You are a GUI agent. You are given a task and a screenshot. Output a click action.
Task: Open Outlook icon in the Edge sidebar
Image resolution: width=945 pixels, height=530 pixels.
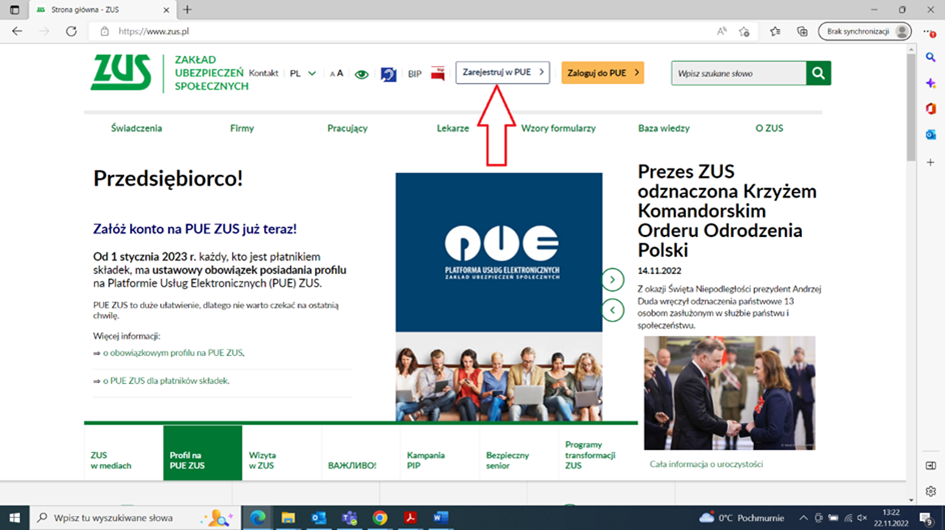pyautogui.click(x=930, y=134)
